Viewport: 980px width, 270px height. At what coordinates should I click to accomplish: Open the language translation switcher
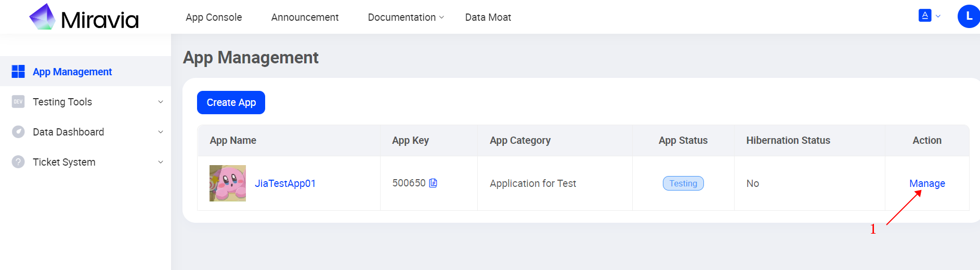[x=929, y=16]
